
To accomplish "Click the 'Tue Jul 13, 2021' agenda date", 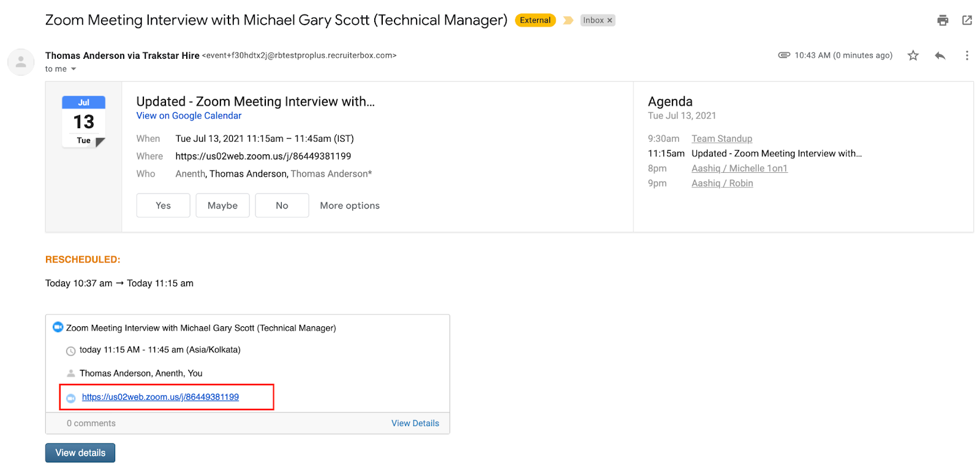I will click(682, 116).
